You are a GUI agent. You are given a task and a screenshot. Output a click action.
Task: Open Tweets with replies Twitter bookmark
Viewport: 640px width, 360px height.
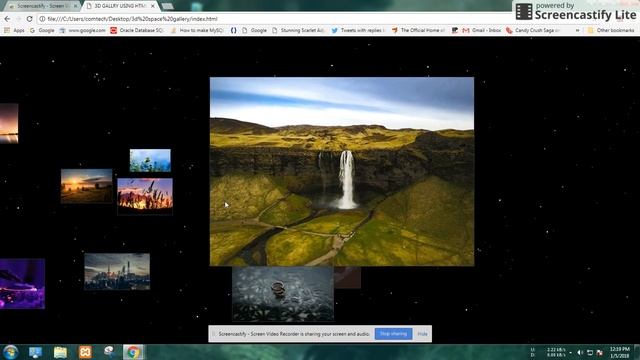tap(358, 31)
